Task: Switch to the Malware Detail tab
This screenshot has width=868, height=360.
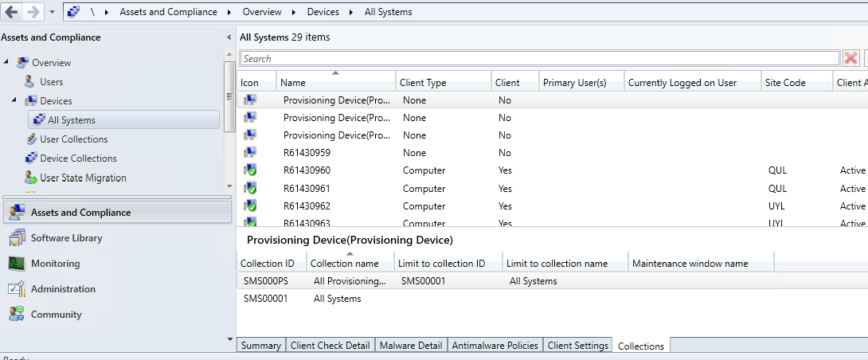Action: 411,345
